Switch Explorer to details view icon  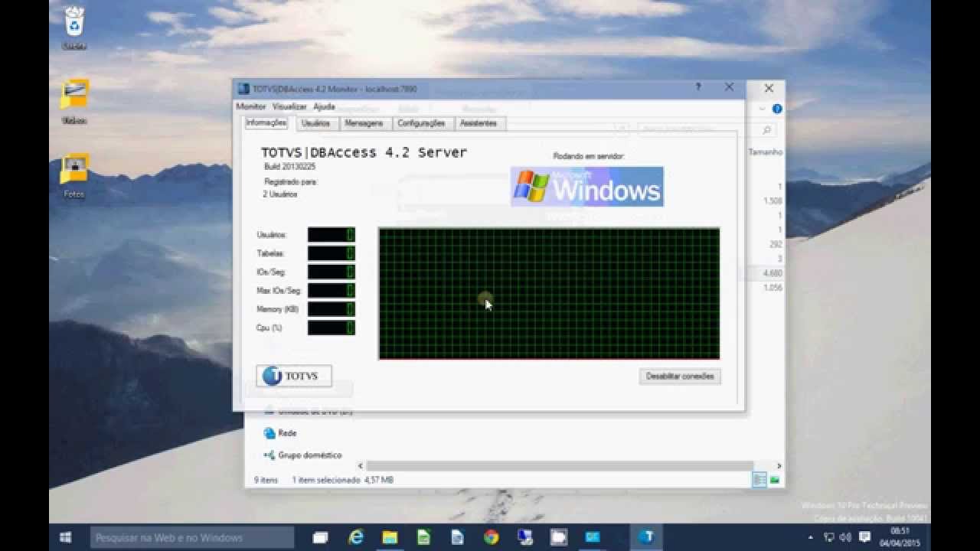coord(759,480)
